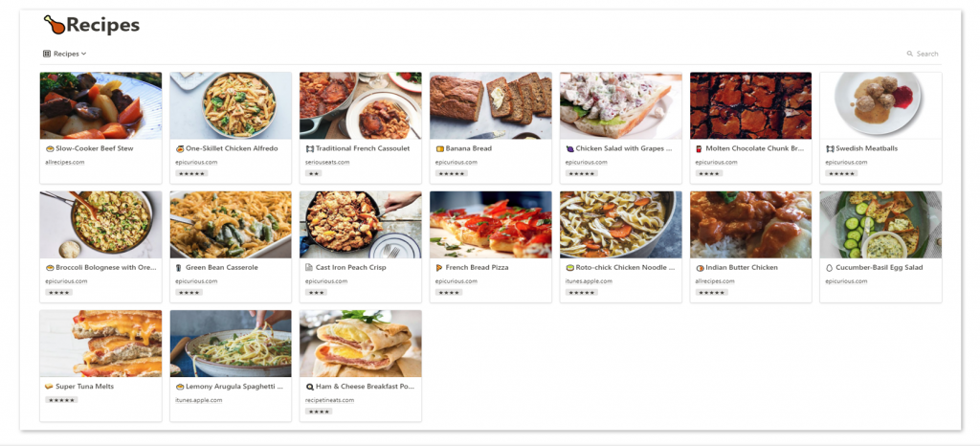Viewport: 980px width, 446px height.
Task: Click into the Search field
Action: coord(927,54)
